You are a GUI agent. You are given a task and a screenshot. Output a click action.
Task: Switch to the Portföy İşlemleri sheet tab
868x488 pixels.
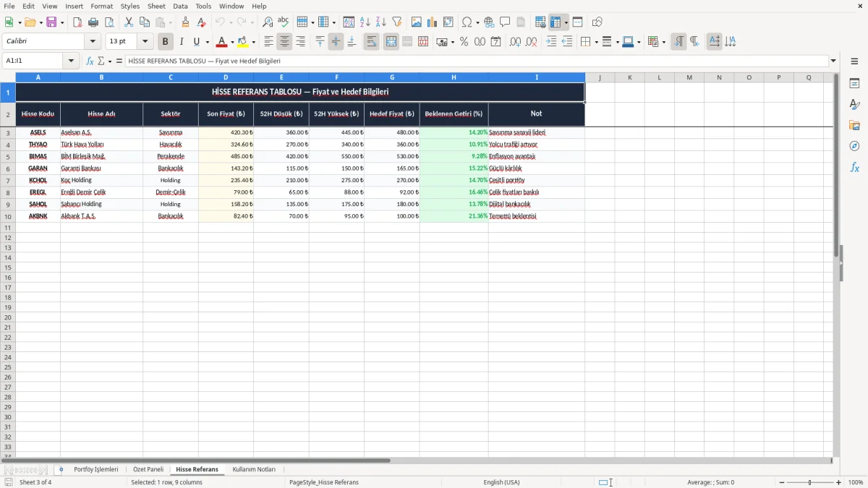(x=96, y=470)
